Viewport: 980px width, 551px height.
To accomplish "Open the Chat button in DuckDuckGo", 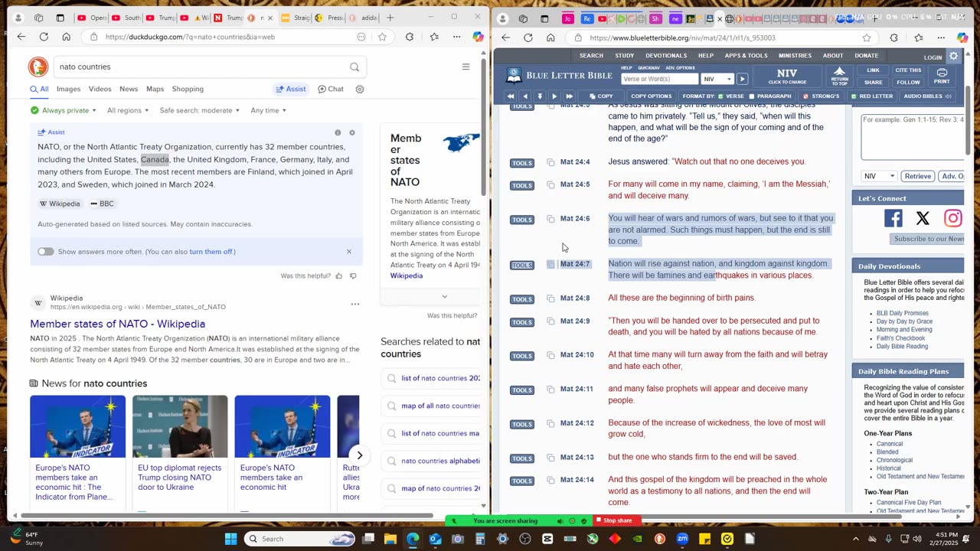I will [331, 89].
